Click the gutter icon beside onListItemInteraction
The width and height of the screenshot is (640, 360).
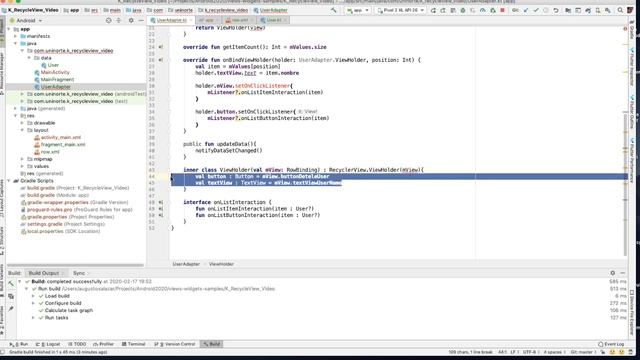point(161,209)
